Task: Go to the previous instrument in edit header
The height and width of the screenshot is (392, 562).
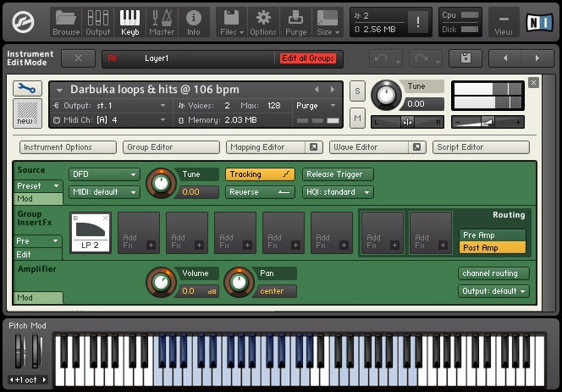Action: [505, 58]
